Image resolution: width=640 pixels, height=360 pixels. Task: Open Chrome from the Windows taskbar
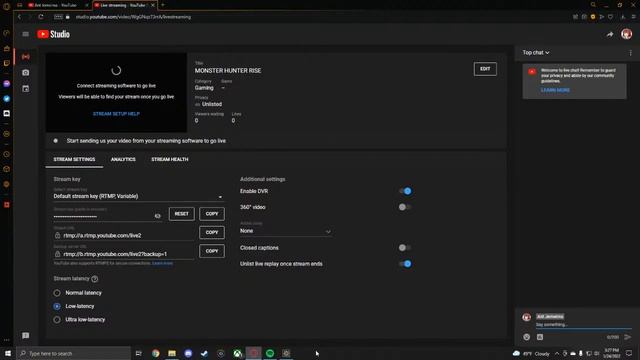[156, 353]
